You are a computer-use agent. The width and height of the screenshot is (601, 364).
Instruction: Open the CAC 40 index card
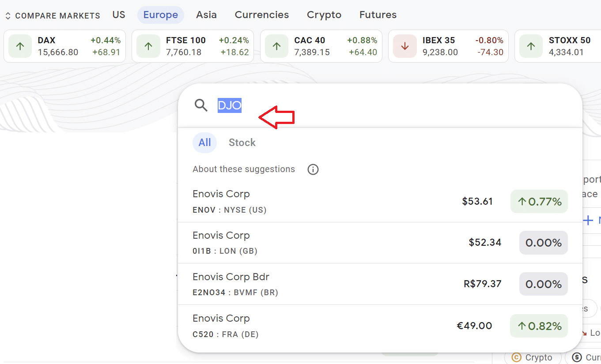(x=321, y=46)
